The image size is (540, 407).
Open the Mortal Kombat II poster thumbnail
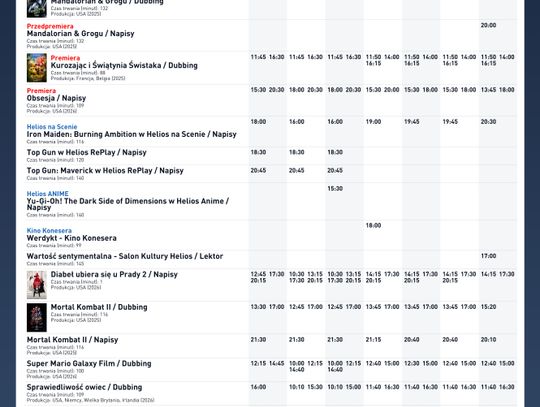click(37, 317)
